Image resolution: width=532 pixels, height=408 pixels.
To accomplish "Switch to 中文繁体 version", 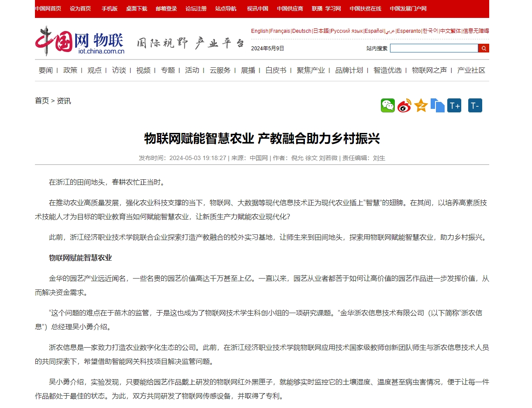I will pos(451,31).
